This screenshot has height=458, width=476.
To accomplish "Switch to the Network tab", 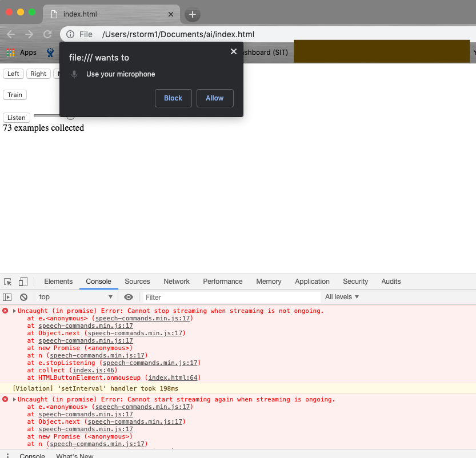I will click(176, 282).
